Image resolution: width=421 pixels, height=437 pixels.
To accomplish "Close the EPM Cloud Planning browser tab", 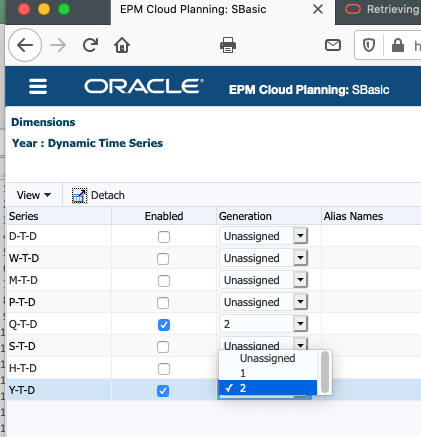I will point(318,9).
